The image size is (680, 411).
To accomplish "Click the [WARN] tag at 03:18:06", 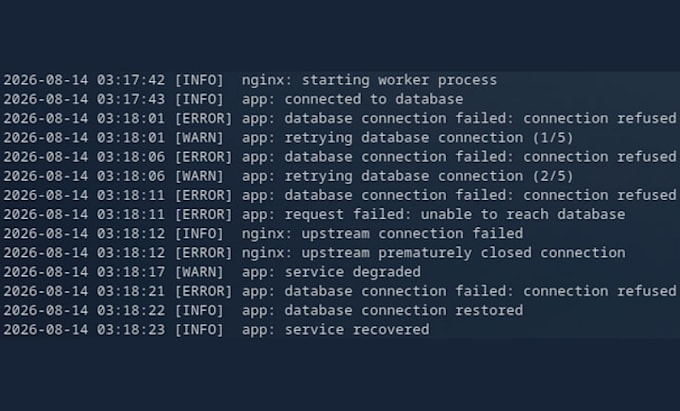I will (199, 176).
